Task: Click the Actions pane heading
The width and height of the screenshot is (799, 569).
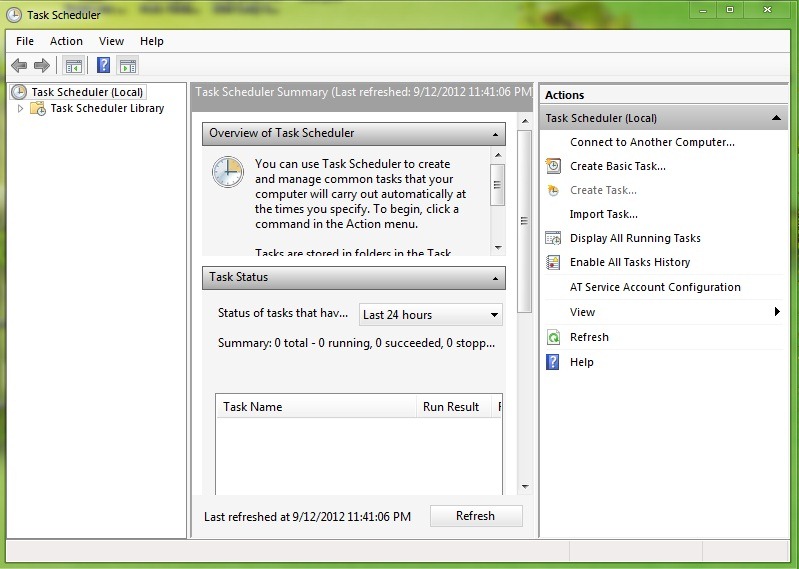Action: [564, 95]
